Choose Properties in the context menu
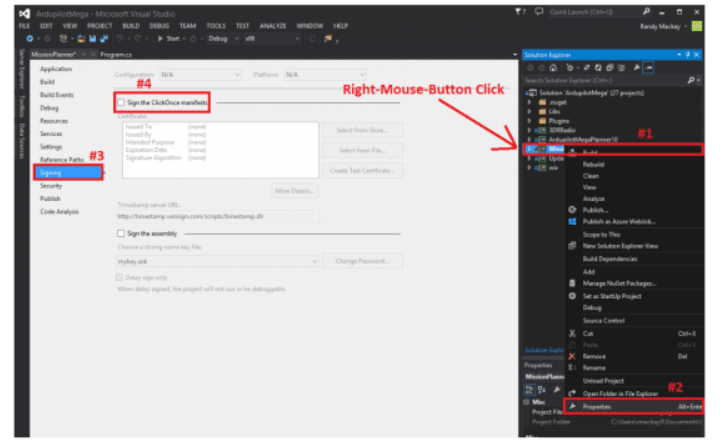This screenshot has height=443, width=721. coord(635,407)
